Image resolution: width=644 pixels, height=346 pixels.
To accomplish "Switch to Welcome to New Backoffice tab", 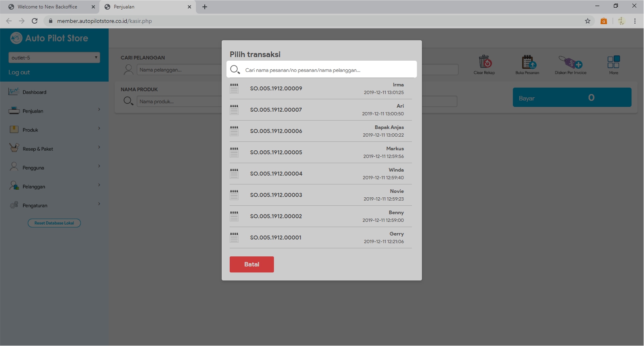I will tap(47, 7).
